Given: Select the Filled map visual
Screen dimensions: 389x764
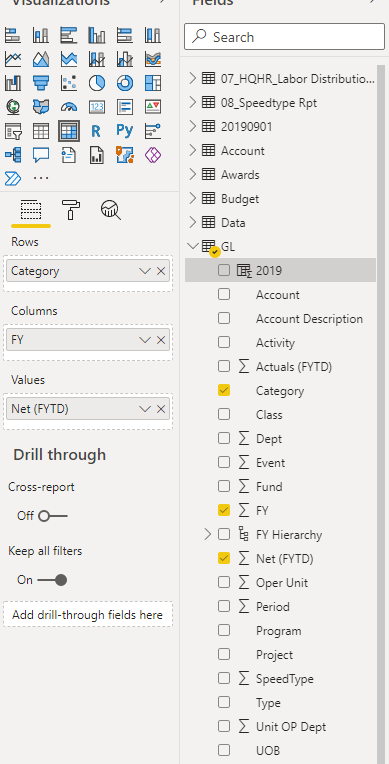Looking at the screenshot, I should click(41, 107).
